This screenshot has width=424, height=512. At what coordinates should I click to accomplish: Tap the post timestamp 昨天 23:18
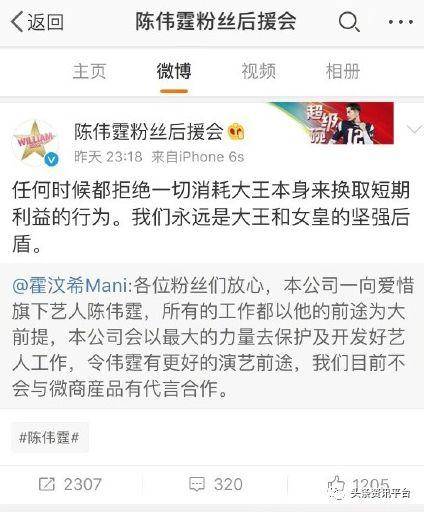(x=108, y=157)
